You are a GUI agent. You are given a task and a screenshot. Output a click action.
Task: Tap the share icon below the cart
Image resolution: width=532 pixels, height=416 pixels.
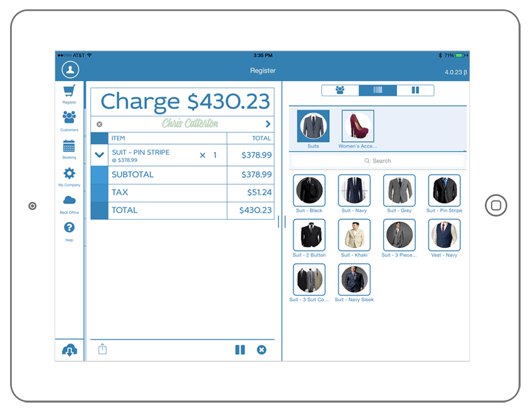pos(102,350)
